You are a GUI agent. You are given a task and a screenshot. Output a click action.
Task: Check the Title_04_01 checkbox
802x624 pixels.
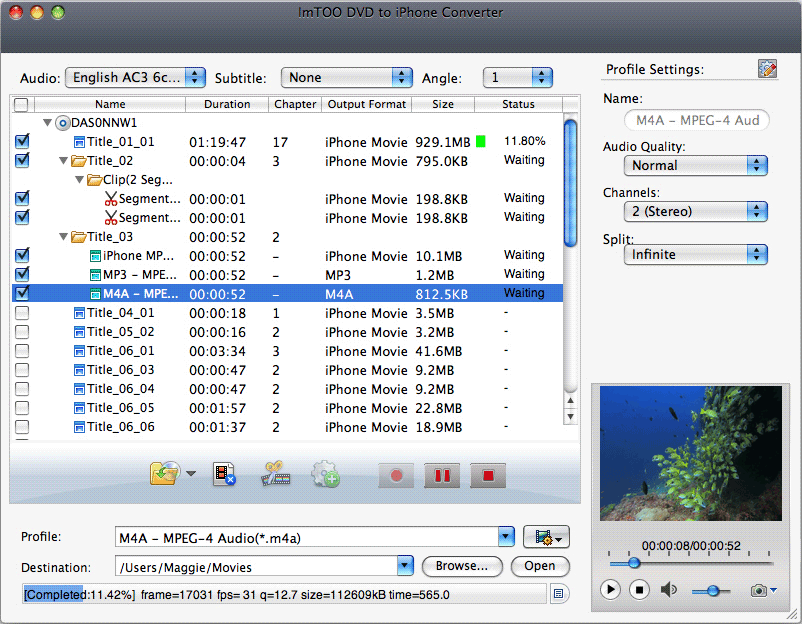click(x=22, y=313)
